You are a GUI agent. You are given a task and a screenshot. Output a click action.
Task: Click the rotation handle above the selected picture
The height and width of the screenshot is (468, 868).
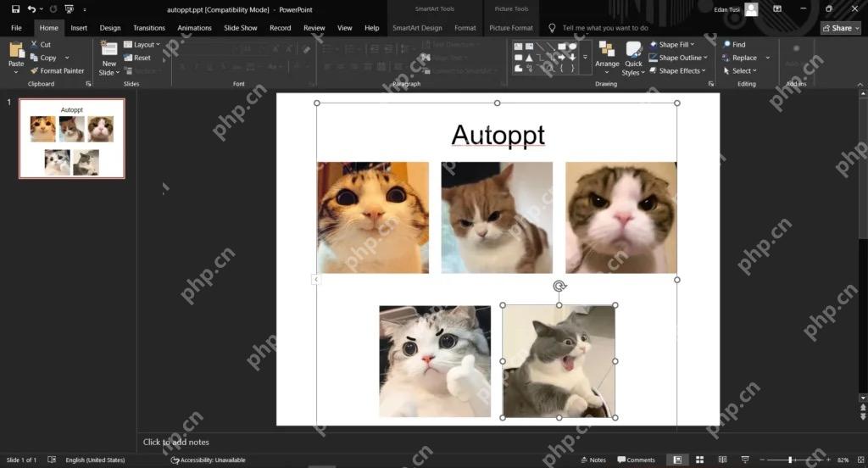tap(559, 286)
